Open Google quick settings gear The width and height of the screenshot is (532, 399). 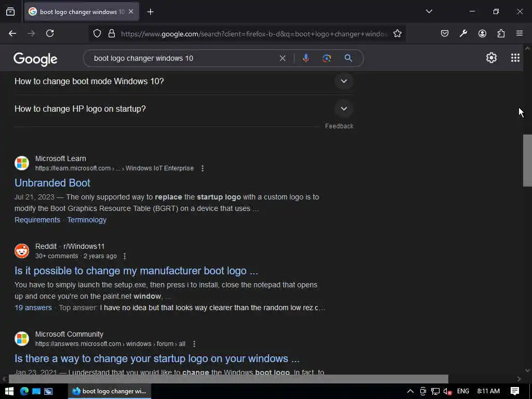point(491,58)
